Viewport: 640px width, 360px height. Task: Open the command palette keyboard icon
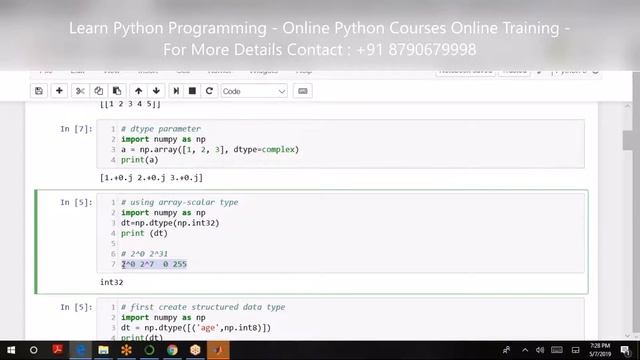tap(302, 91)
